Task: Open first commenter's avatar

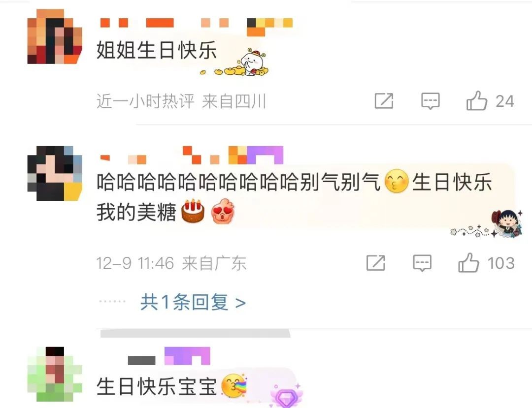Action: click(55, 36)
